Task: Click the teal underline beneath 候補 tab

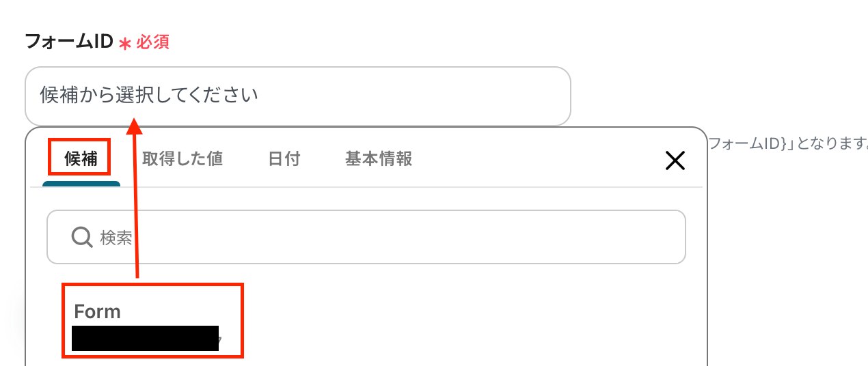Action: pyautogui.click(x=81, y=184)
